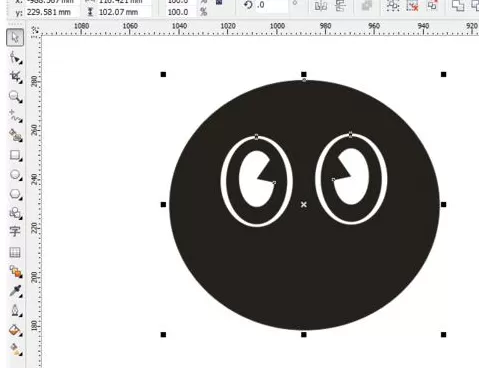Image resolution: width=479 pixels, height=368 pixels.
Task: Click the bottom-right selection handle
Action: point(444,334)
